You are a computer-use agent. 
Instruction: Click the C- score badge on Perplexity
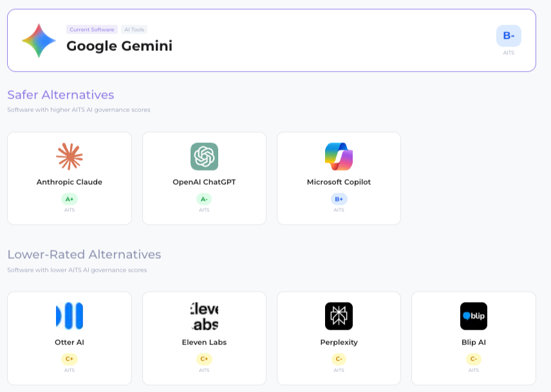339,360
